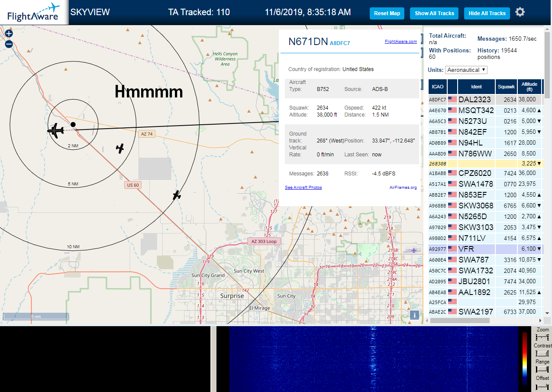Adjust the waterfall Zoom slider
Screen dimensions: 552x392
click(x=542, y=337)
